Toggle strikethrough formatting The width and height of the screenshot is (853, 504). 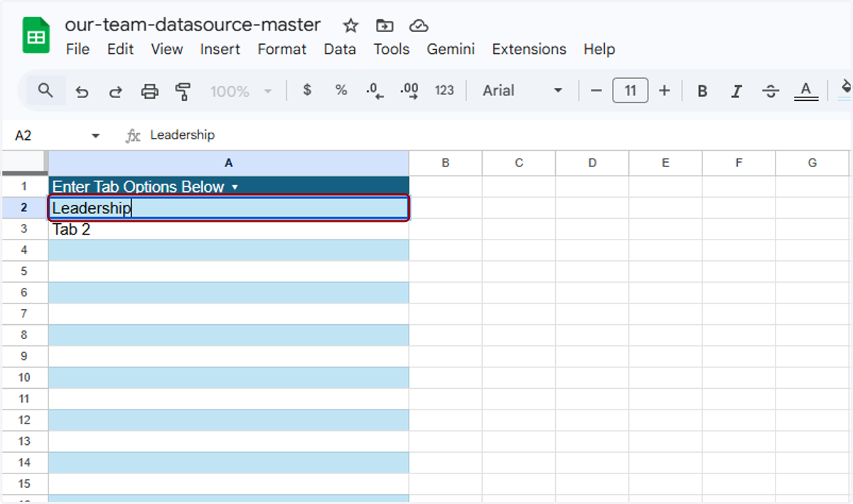[771, 91]
